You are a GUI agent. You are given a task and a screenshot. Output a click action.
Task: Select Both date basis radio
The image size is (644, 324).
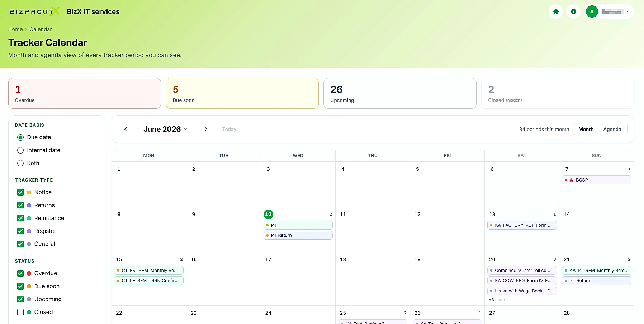click(20, 163)
